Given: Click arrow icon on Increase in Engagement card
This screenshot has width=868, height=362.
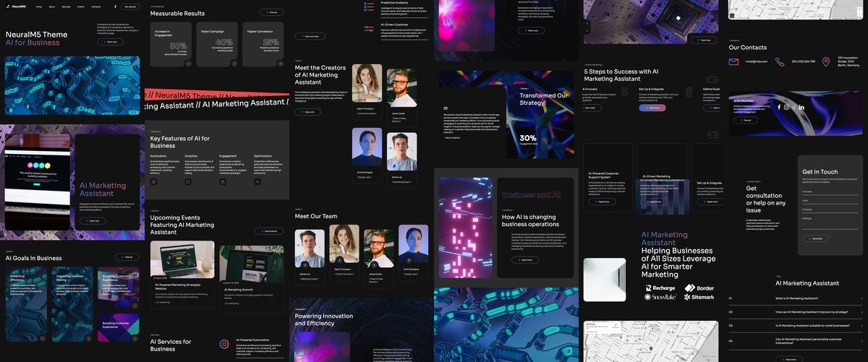Looking at the screenshot, I should (188, 64).
